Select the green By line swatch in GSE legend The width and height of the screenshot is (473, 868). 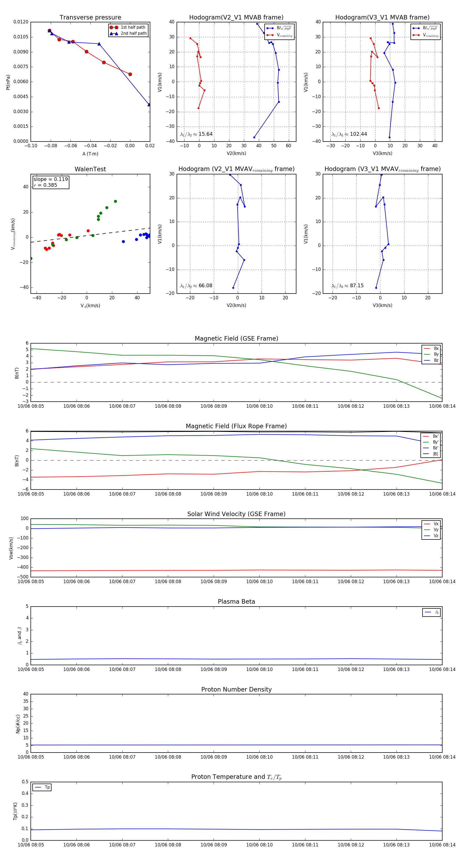pyautogui.click(x=427, y=355)
